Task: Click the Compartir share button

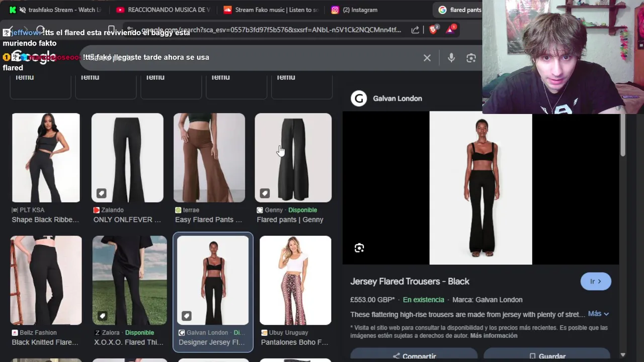Action: (414, 355)
